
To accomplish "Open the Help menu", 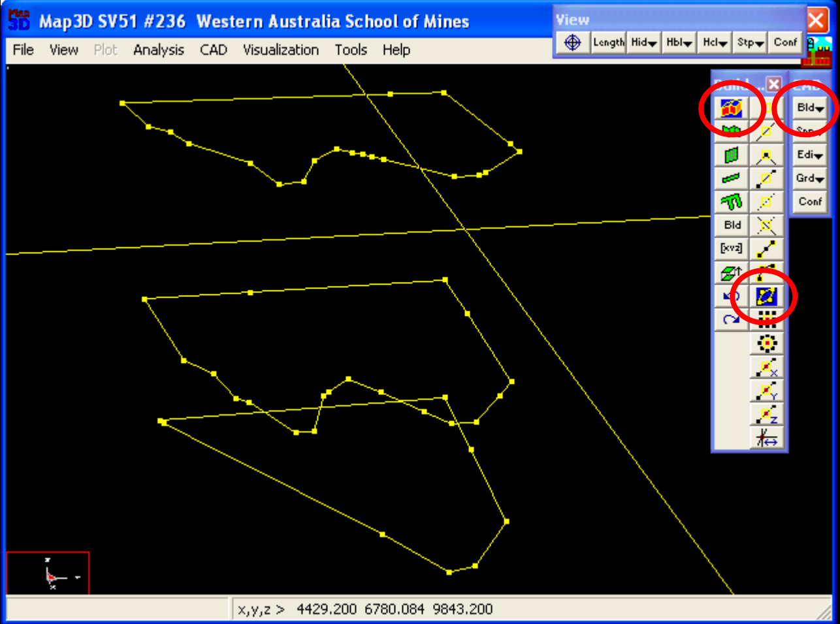I will click(x=396, y=50).
